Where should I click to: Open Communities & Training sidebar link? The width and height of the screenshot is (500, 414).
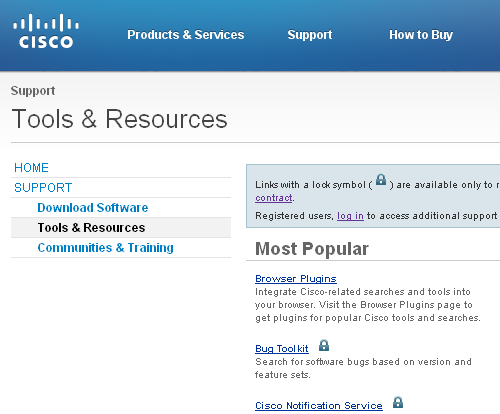[105, 248]
